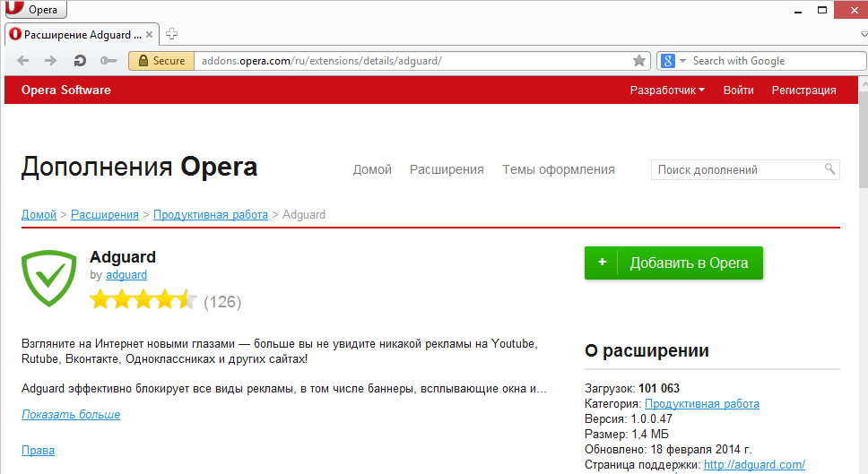
Task: Maximize the Opera window
Action: (x=822, y=10)
